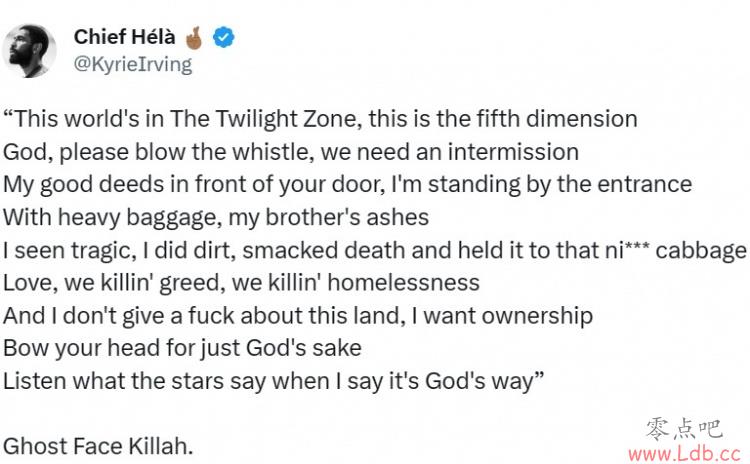Click the blue verified checkmark badge
750x464 pixels.
point(223,37)
